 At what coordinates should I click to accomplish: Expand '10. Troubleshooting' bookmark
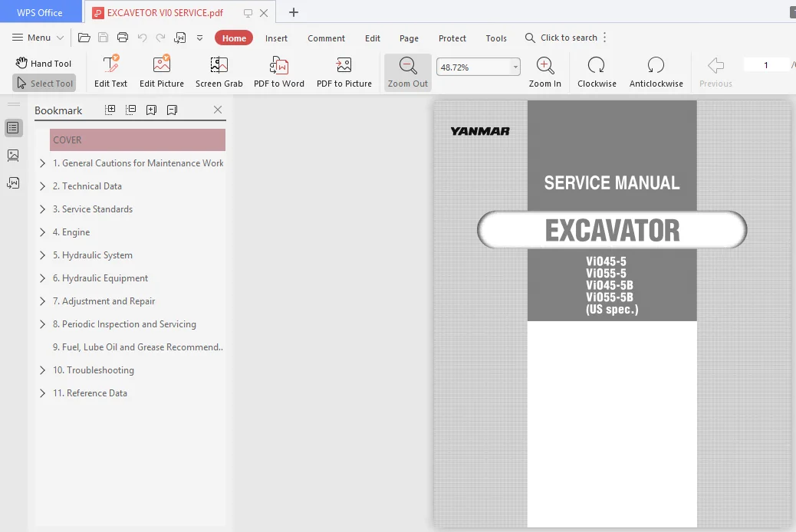click(x=43, y=370)
